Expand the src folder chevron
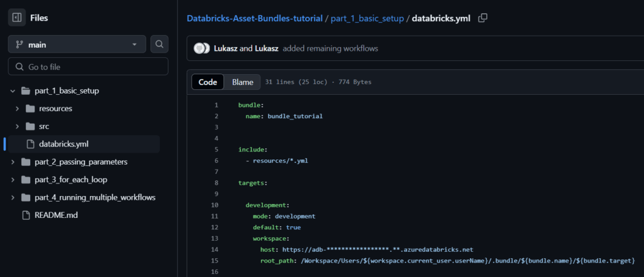The width and height of the screenshot is (644, 277). click(17, 126)
